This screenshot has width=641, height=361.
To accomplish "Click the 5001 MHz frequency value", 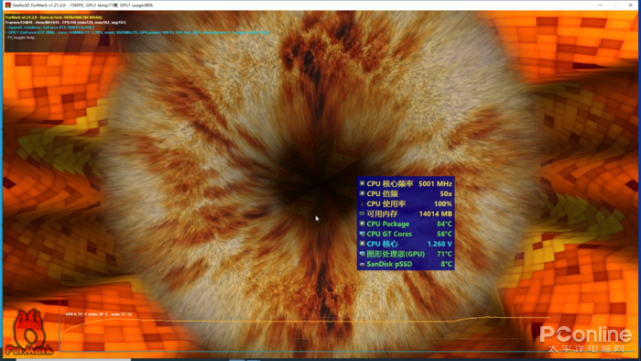I will [x=435, y=184].
